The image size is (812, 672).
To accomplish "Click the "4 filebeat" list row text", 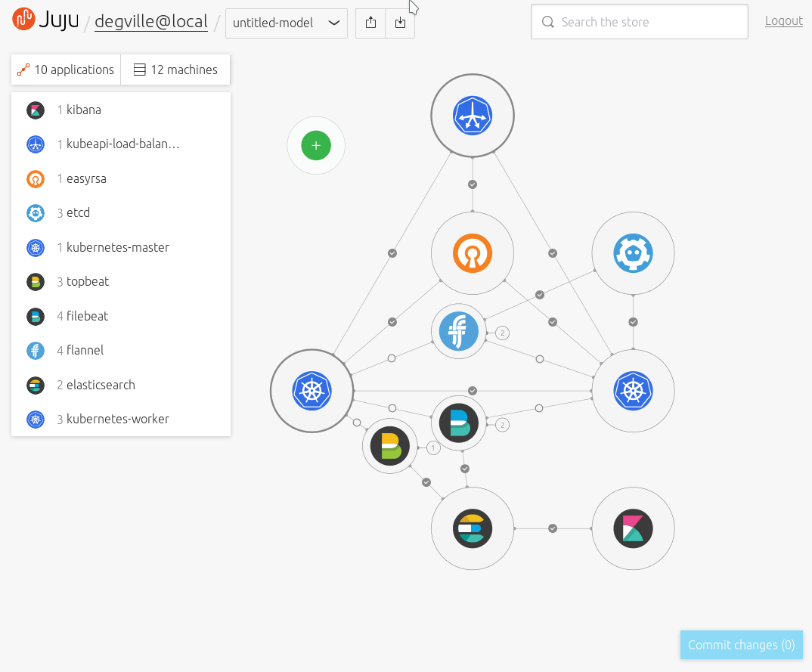I will (82, 316).
